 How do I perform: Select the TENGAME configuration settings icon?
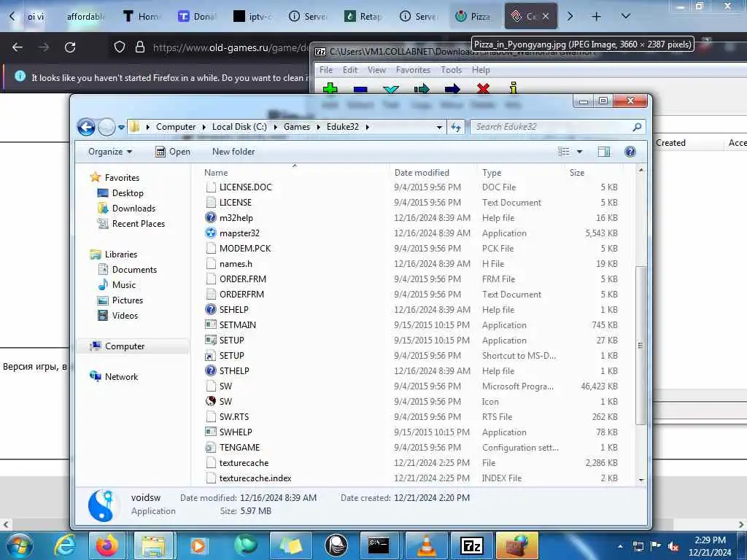coord(211,448)
